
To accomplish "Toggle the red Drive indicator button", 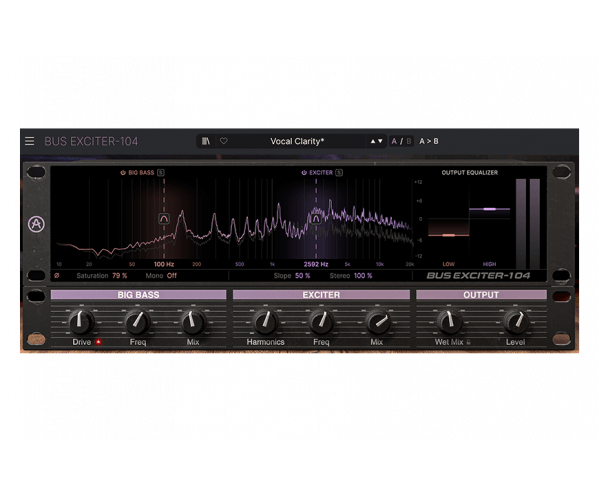I will tap(99, 342).
